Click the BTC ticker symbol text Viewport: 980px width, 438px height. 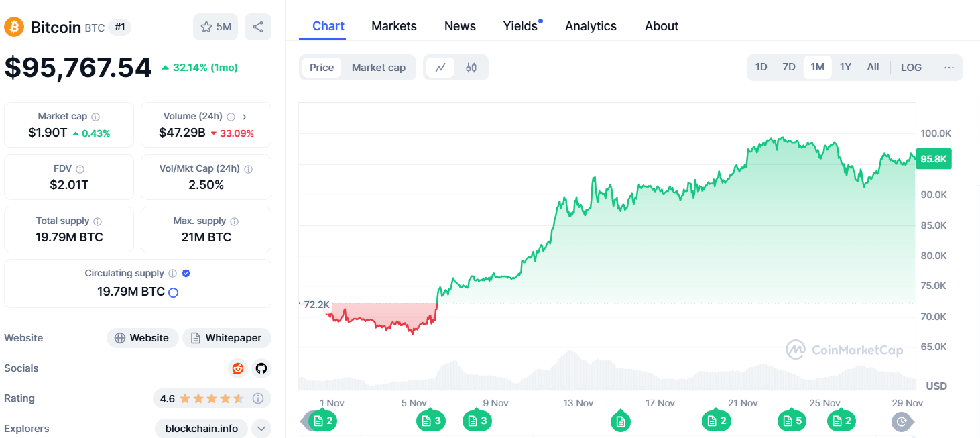[x=95, y=28]
